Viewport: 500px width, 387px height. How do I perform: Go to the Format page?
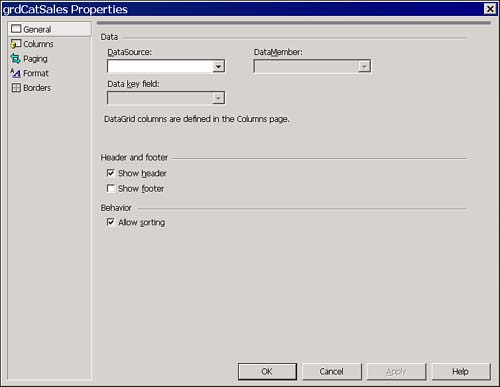click(x=36, y=73)
